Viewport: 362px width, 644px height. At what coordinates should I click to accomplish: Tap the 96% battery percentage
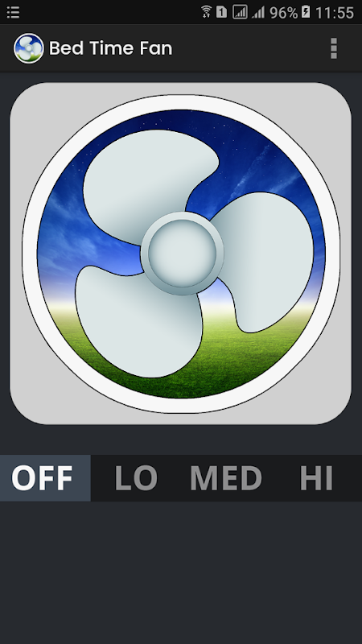[x=284, y=13]
